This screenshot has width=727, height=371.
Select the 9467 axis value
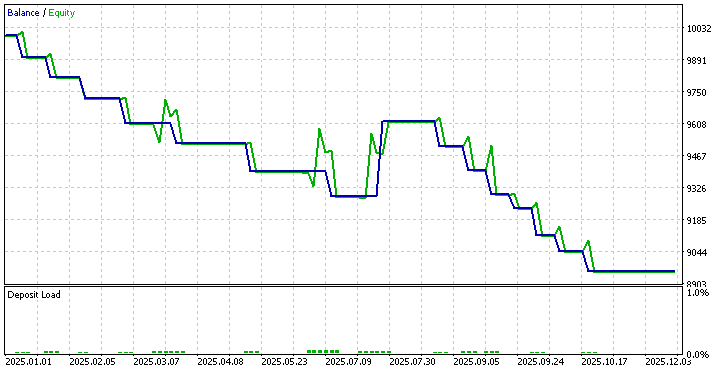pyautogui.click(x=696, y=157)
